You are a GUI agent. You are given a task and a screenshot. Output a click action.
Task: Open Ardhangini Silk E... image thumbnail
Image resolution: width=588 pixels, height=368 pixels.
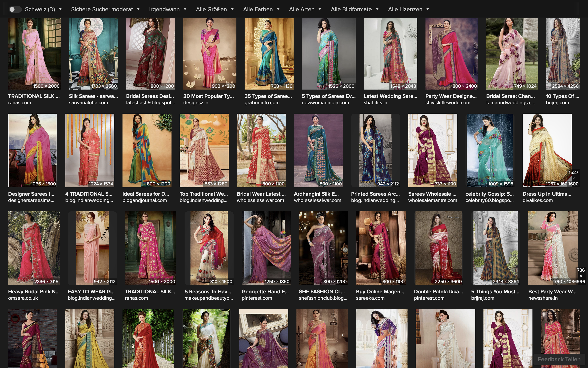318,150
